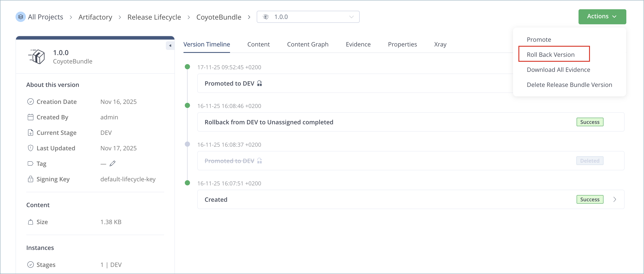Viewport: 644px width, 274px height.
Task: Click the top timeline marker dot
Action: click(187, 67)
